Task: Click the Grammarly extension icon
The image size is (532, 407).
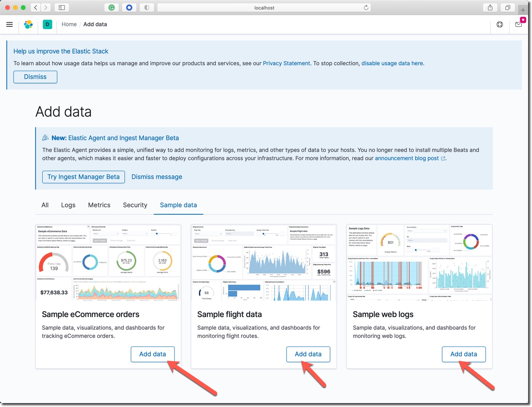Action: tap(111, 7)
